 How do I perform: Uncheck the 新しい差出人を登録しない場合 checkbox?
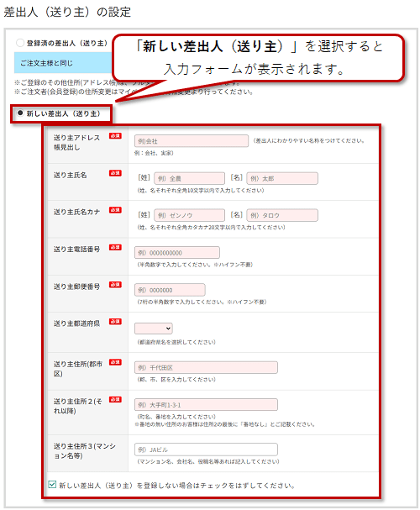(52, 484)
